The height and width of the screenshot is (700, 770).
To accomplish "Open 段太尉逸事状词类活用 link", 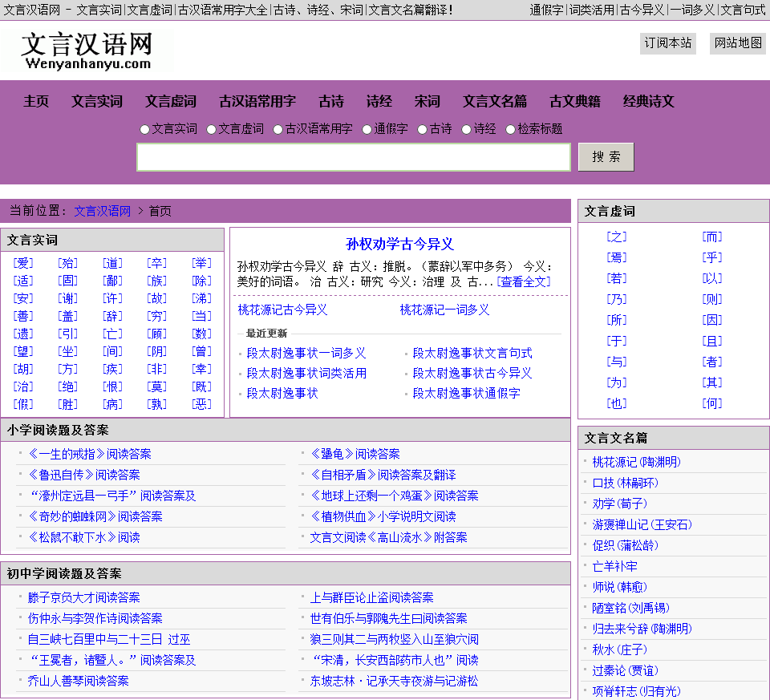I will [x=306, y=373].
